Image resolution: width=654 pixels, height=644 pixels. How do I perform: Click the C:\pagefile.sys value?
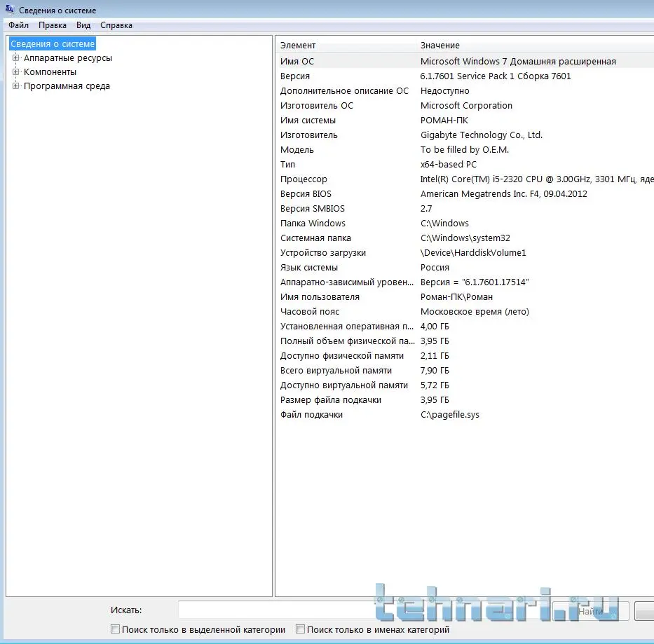click(x=449, y=415)
